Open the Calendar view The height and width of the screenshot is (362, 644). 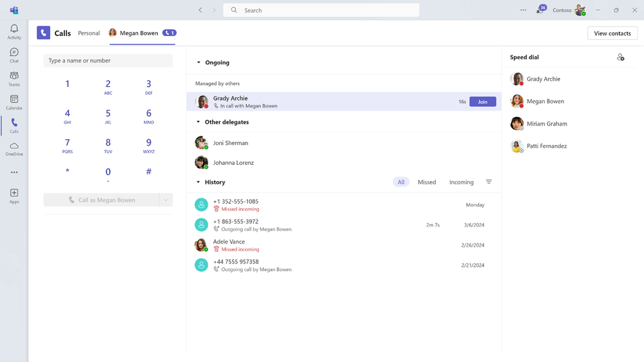(14, 102)
